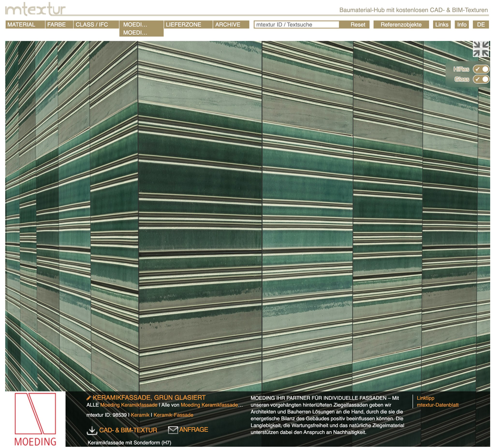Open the FARBE dropdown menu
This screenshot has height=448, width=495.
(59, 25)
